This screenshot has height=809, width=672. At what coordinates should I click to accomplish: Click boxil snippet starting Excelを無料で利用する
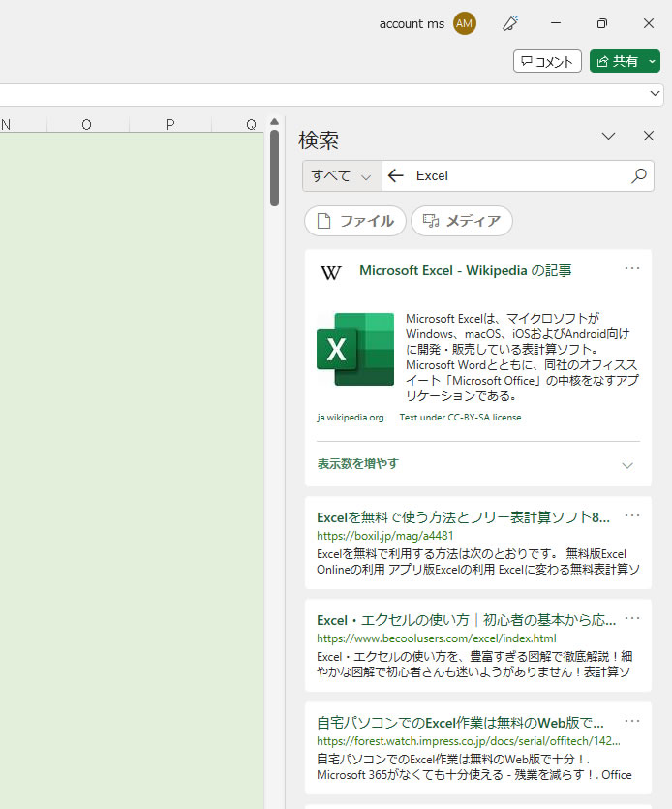pos(478,561)
